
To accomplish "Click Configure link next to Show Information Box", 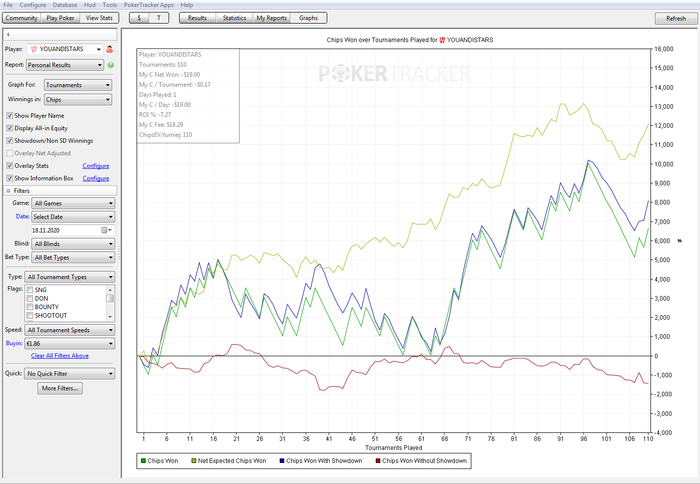I will pyautogui.click(x=96, y=178).
